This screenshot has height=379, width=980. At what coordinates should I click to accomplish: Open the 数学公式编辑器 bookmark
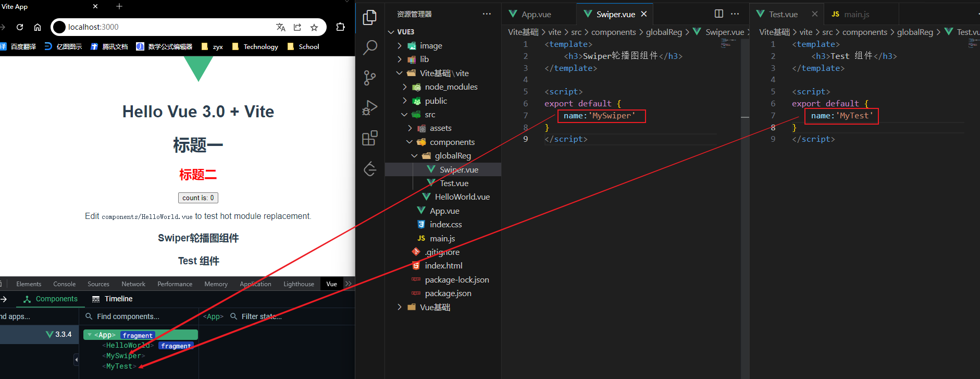point(164,46)
